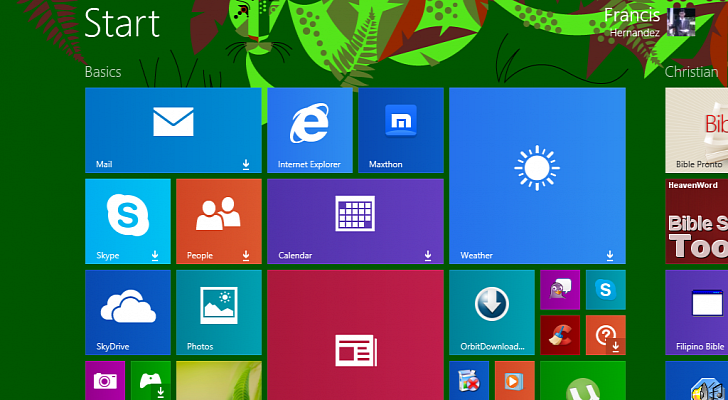Viewport: 728px width, 400px height.
Task: Open the Photos tile
Action: [219, 312]
